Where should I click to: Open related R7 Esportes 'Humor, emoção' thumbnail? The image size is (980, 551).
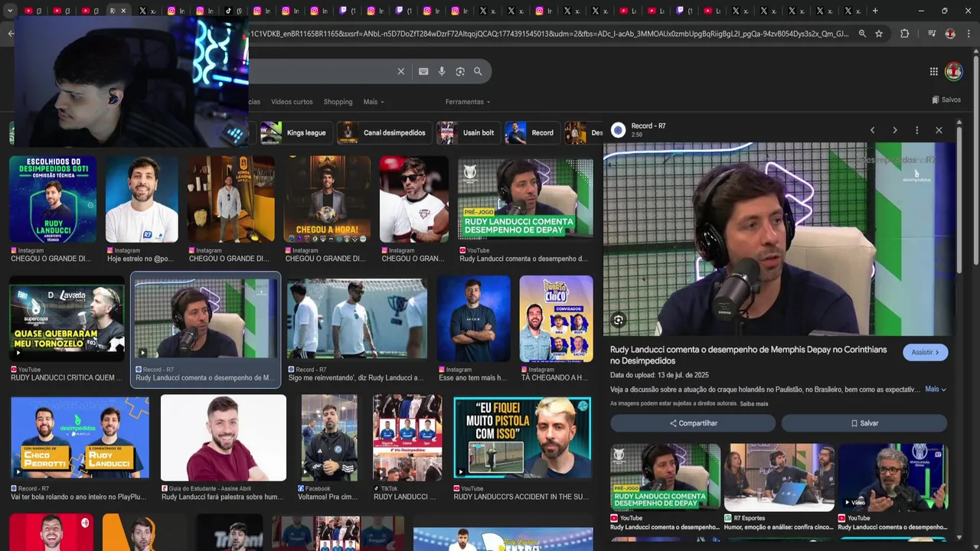click(779, 478)
